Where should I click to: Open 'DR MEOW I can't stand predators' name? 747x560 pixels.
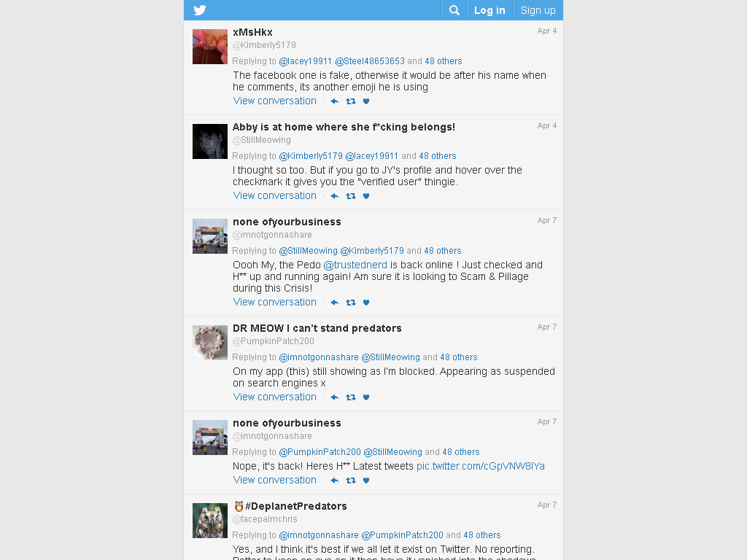click(317, 329)
